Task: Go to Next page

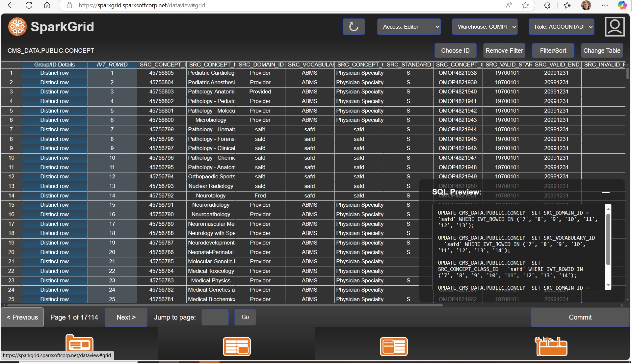Action: [x=126, y=317]
